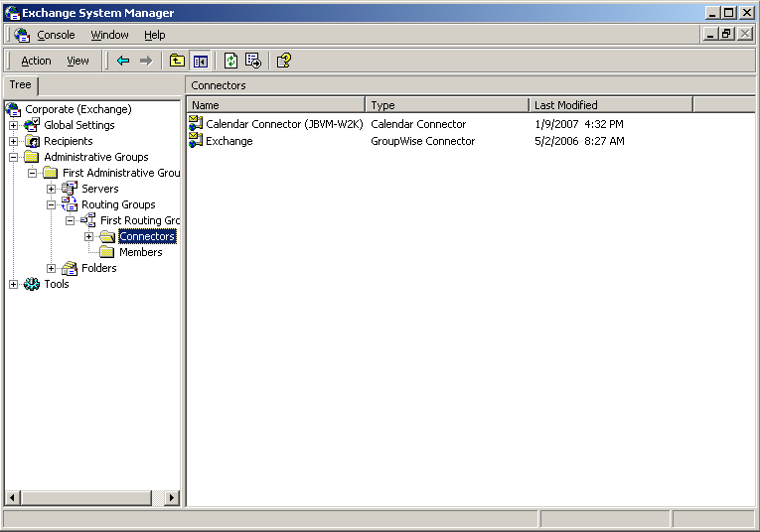
Task: Select the Tree tab
Action: tap(20, 84)
